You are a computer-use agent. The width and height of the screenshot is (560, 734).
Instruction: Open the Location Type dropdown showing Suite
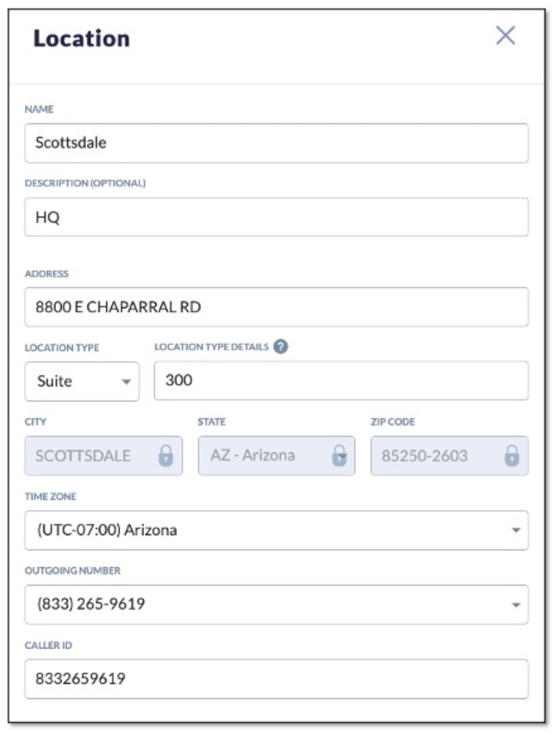82,382
